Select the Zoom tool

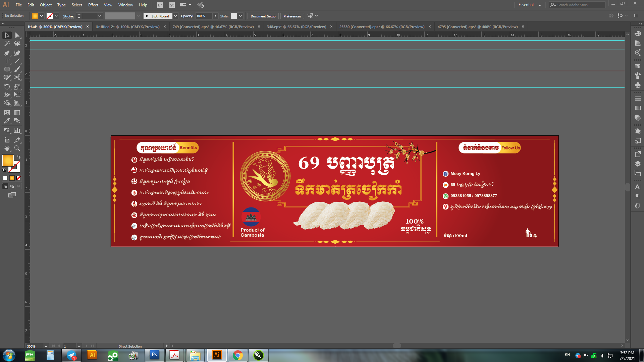coord(17,148)
